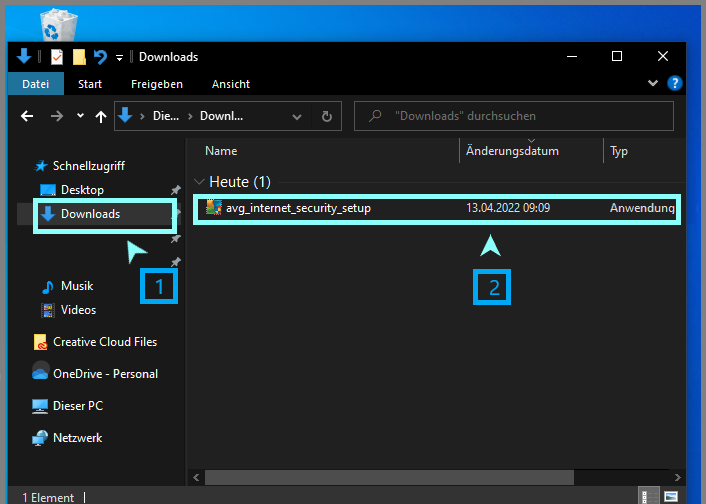
Task: Go back with the left arrow
Action: pos(27,116)
